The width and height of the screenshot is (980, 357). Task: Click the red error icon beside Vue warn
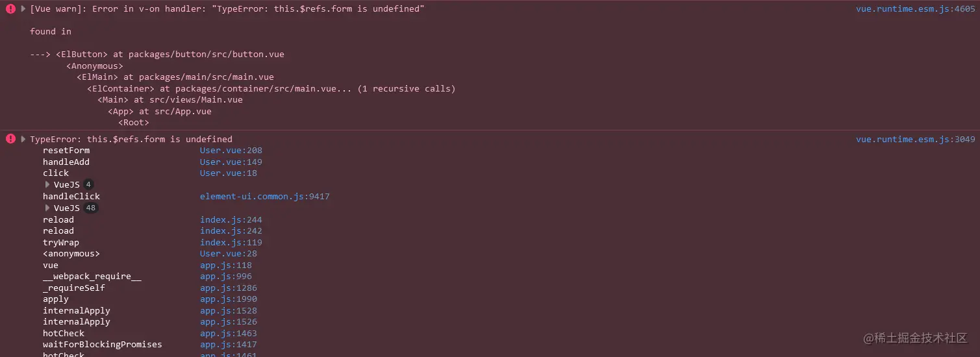tap(10, 9)
